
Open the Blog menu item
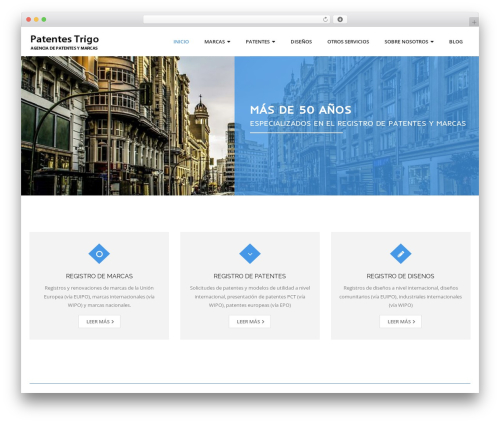(456, 42)
